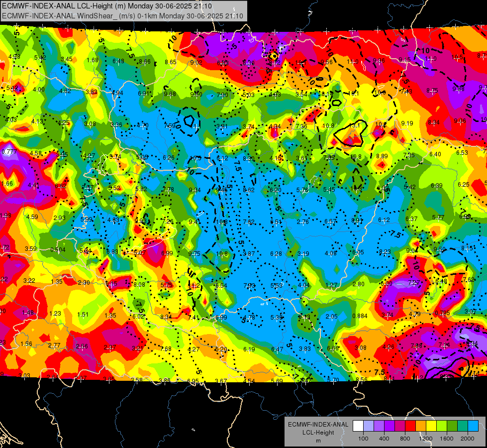Click the 6.95 wind shear value
Screen dimensions: 487x448
[193, 381]
